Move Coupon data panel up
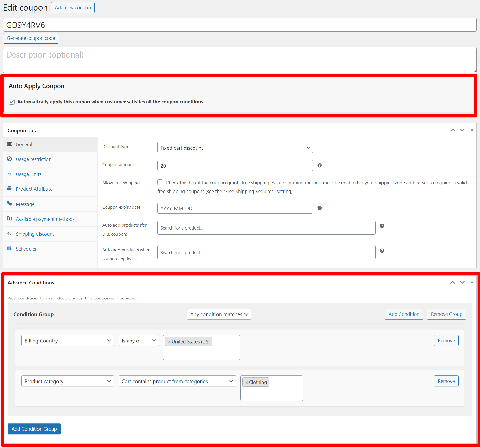The height and width of the screenshot is (448, 480). tap(453, 130)
